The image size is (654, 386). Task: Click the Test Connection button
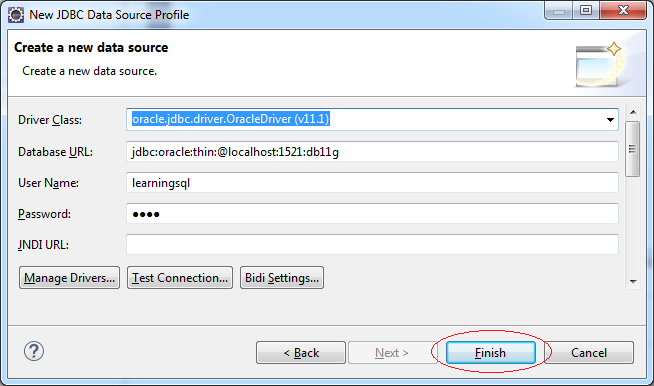point(180,278)
